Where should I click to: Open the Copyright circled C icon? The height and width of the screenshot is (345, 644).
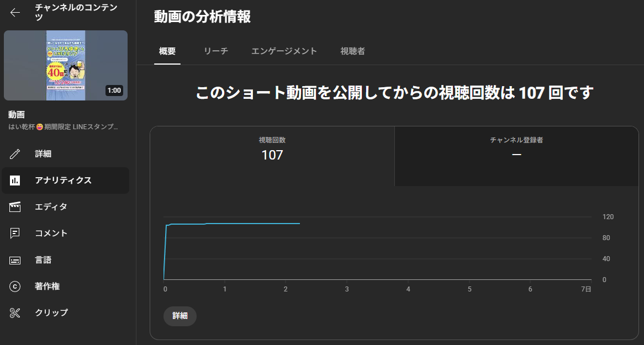click(x=15, y=286)
